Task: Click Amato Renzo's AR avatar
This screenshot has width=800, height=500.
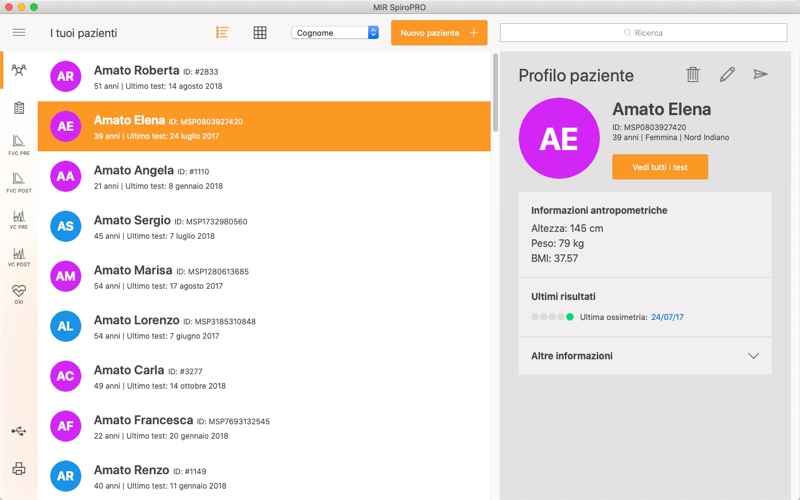Action: point(65,476)
